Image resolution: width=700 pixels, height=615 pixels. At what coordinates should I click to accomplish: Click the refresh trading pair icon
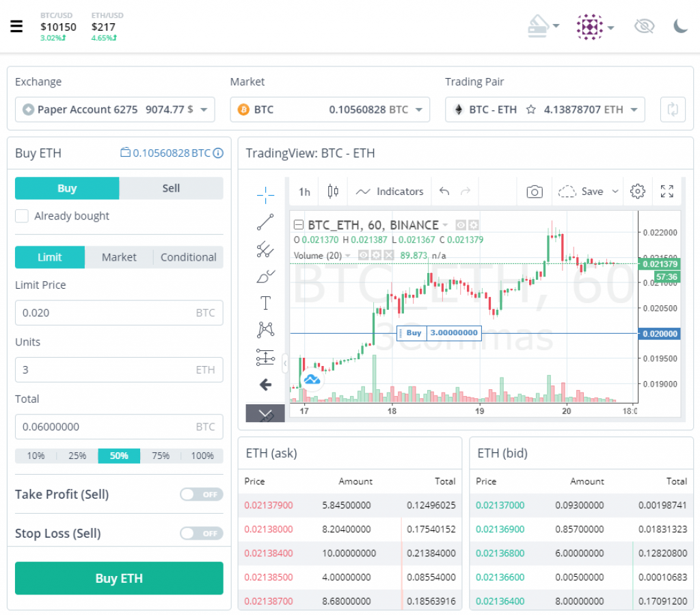[673, 109]
